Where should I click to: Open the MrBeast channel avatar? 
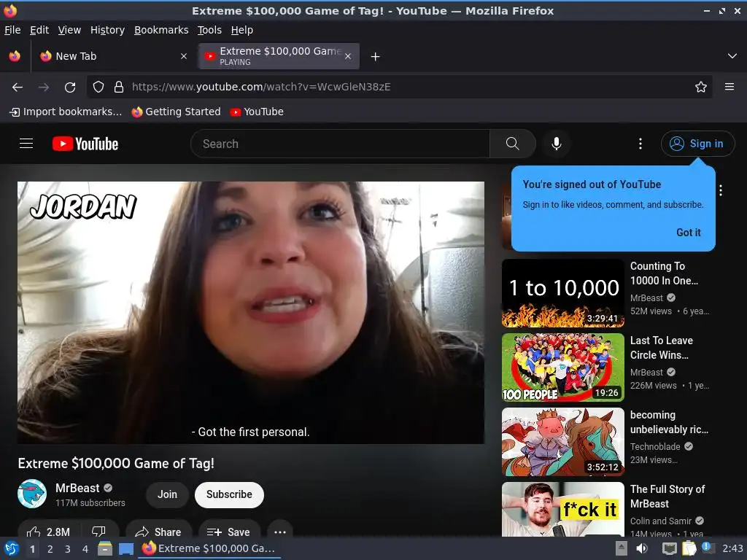[x=32, y=494]
